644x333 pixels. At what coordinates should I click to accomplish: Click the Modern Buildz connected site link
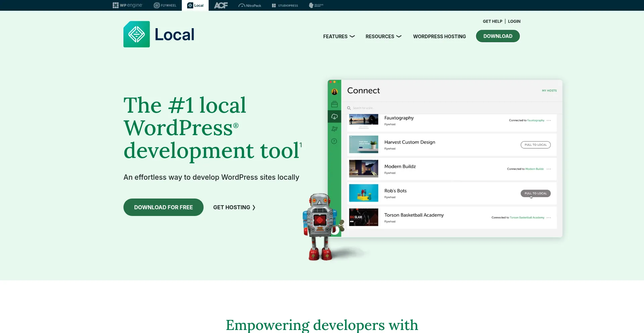534,169
